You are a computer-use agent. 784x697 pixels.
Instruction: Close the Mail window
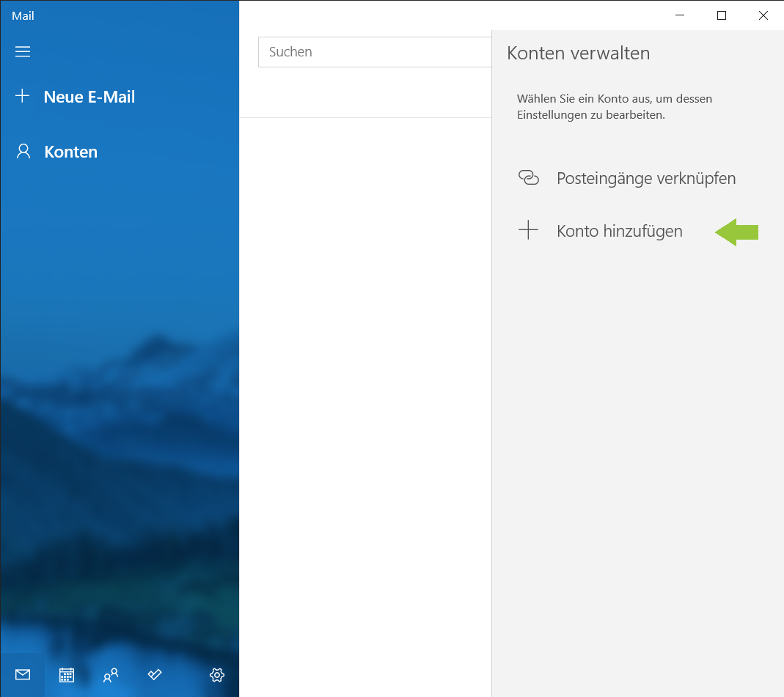pos(763,15)
